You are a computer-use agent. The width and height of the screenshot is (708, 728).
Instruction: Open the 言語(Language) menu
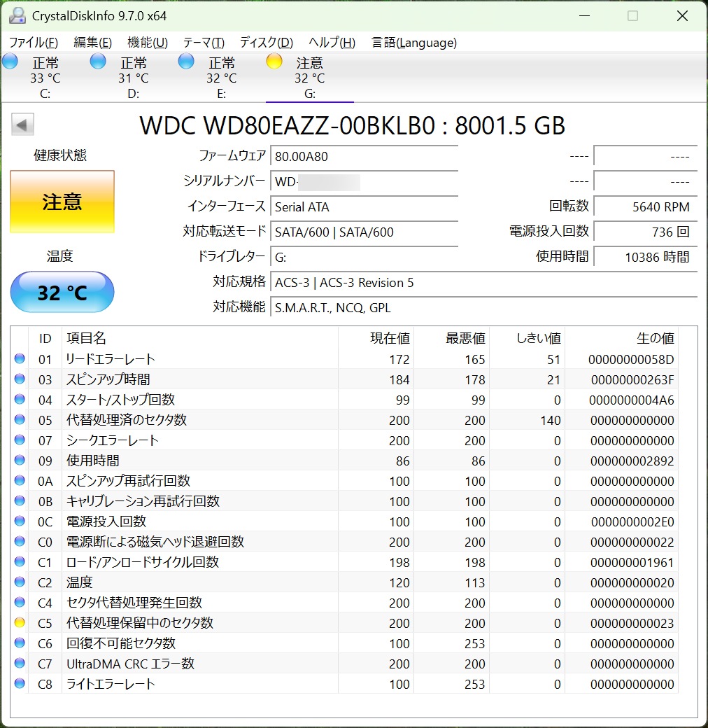[414, 43]
